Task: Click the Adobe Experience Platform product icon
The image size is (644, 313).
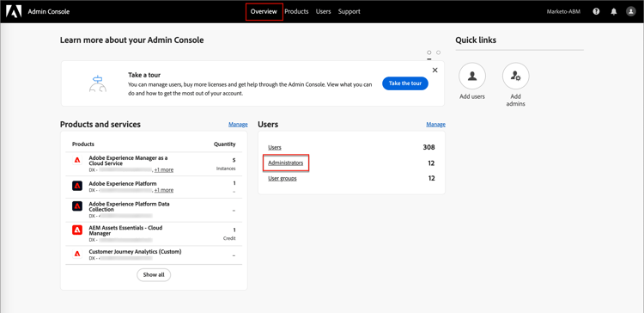Action: click(77, 186)
